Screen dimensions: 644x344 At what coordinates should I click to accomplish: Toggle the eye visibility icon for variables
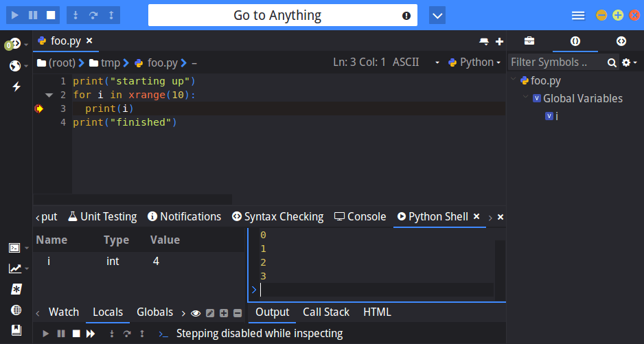click(x=196, y=314)
